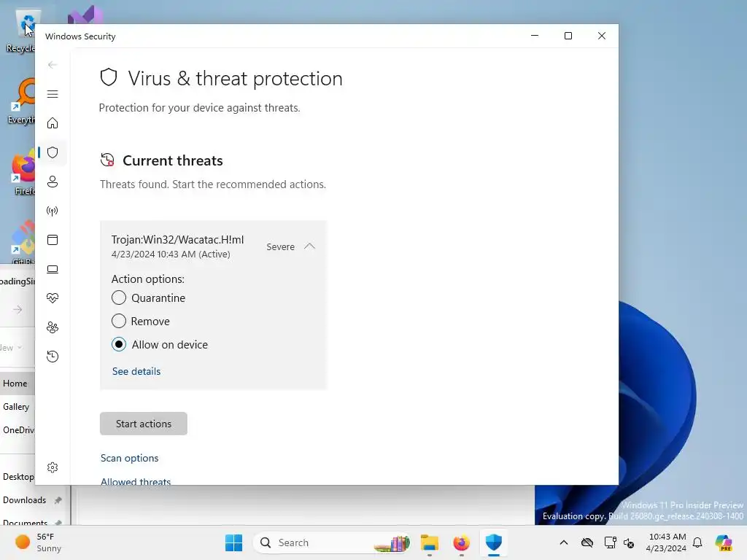Show hidden system tray icons
The height and width of the screenshot is (560, 747).
tap(564, 542)
